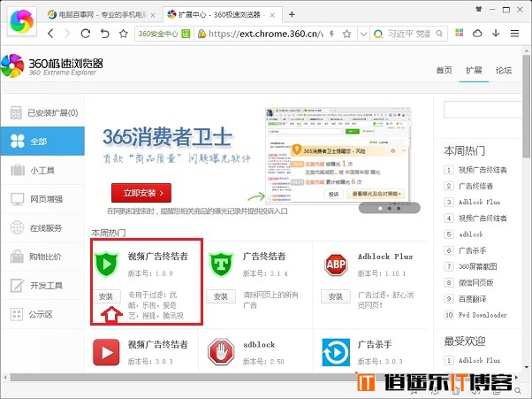The image size is (532, 399).
Task: Open 已安装扩展(0) in sidebar
Action: [42, 112]
